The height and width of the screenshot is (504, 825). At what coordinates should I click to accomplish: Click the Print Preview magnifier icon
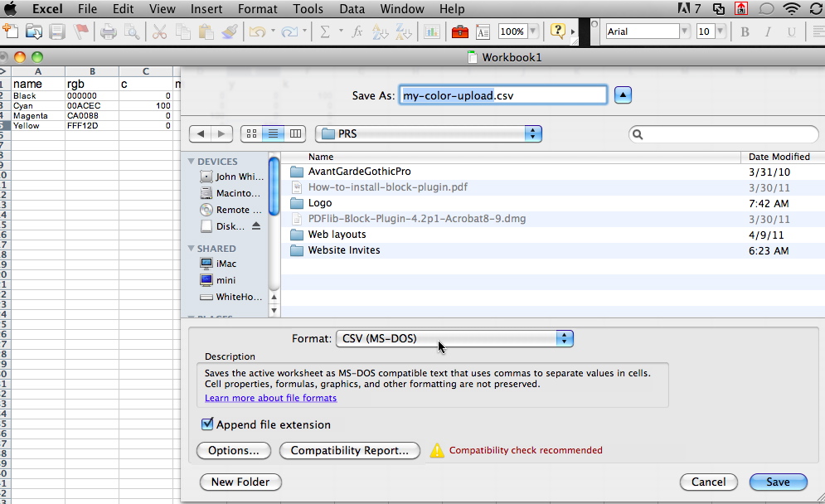click(x=132, y=31)
